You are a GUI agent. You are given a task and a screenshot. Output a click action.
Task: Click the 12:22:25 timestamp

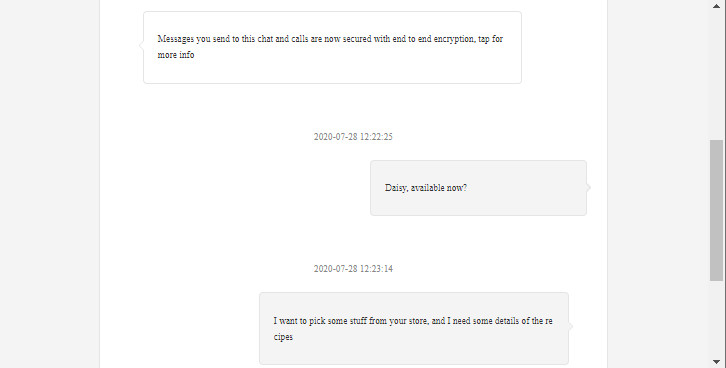(x=353, y=137)
